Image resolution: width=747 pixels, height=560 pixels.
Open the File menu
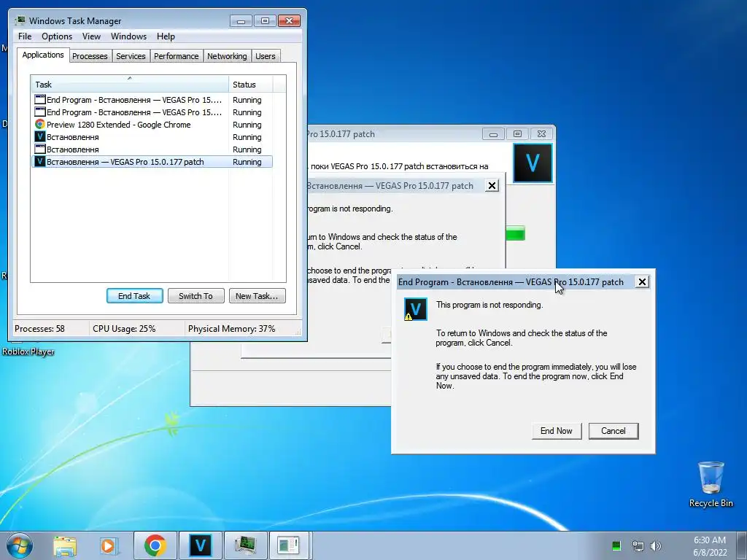point(25,36)
